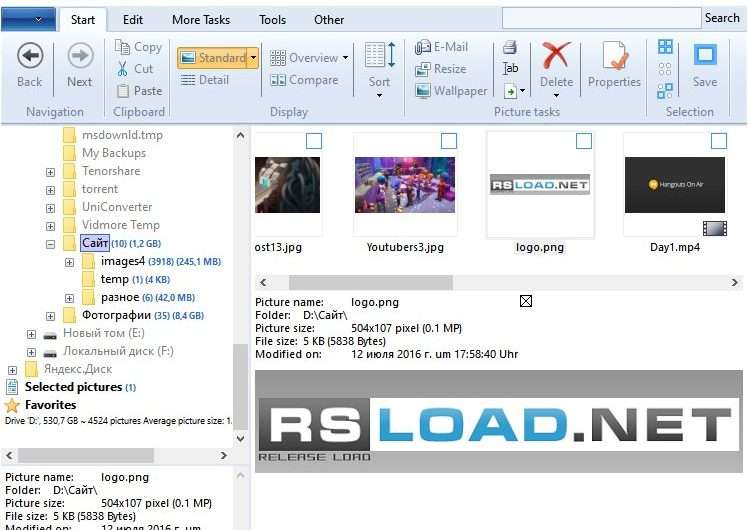Open the Other tab
This screenshot has width=748, height=530.
tap(329, 20)
